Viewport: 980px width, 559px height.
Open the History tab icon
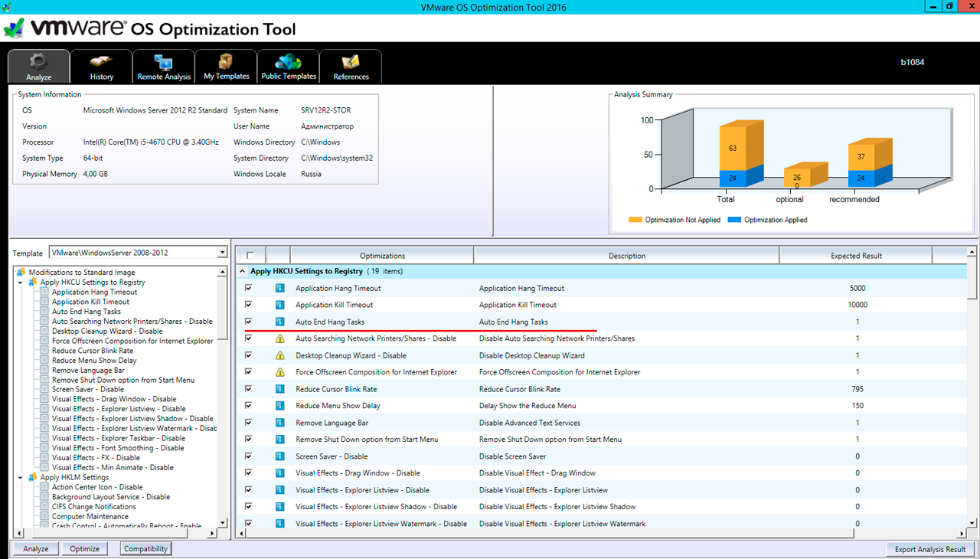coord(101,63)
